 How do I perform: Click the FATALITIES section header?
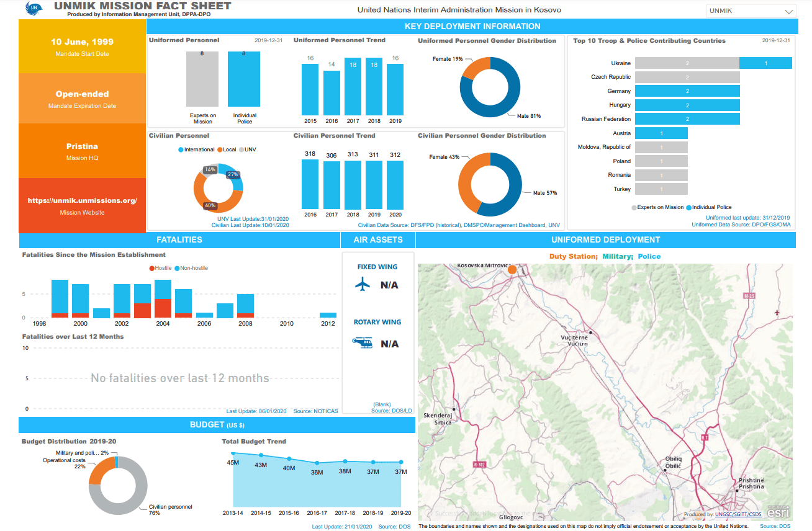[179, 240]
